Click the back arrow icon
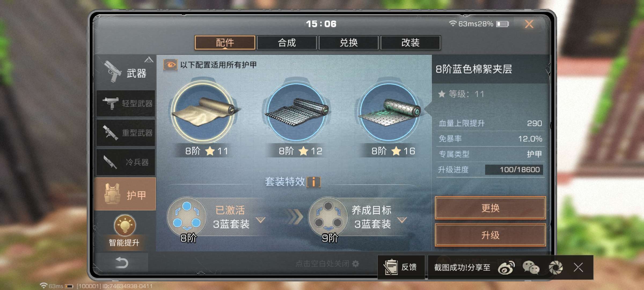 point(122,263)
